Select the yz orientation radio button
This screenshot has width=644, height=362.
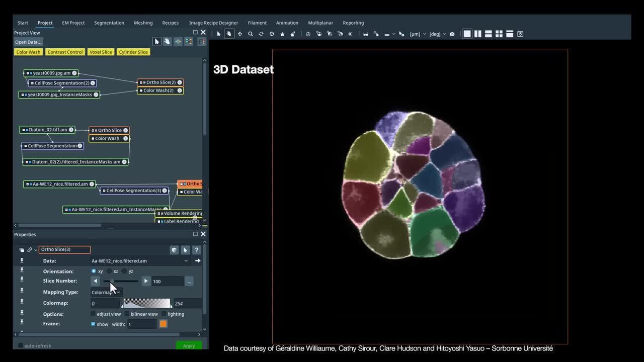(124, 271)
